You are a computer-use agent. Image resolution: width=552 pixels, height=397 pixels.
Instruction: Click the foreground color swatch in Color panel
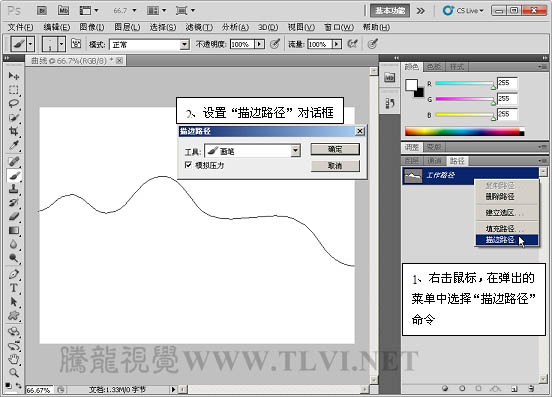411,85
